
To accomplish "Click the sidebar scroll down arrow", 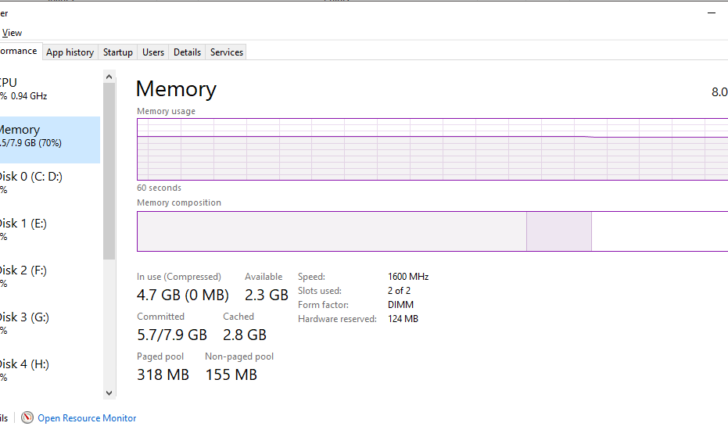I will (109, 393).
